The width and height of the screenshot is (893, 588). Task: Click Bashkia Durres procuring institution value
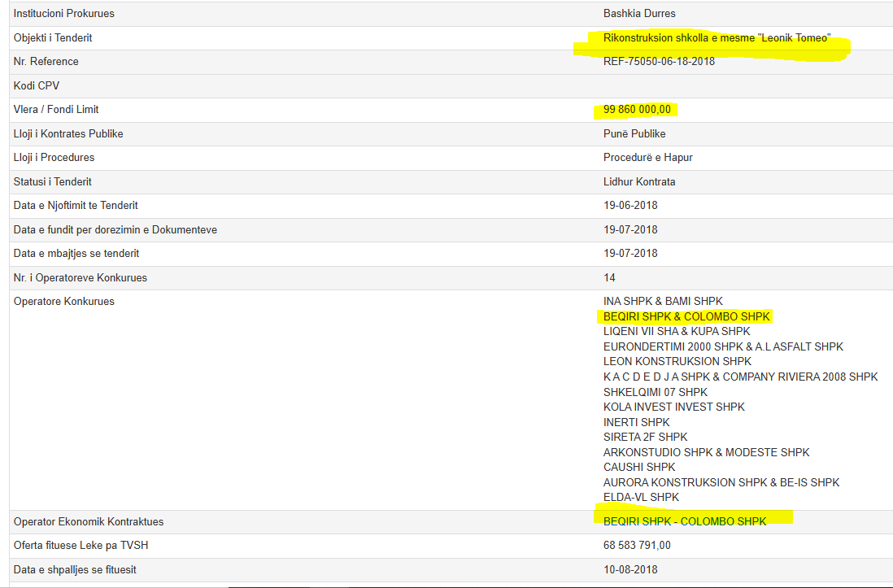639,14
